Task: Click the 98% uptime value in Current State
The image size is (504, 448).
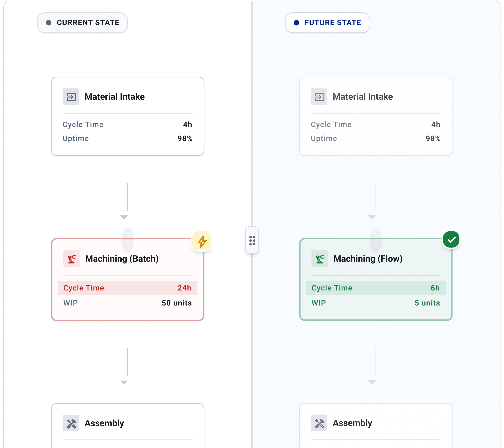Action: pyautogui.click(x=185, y=139)
